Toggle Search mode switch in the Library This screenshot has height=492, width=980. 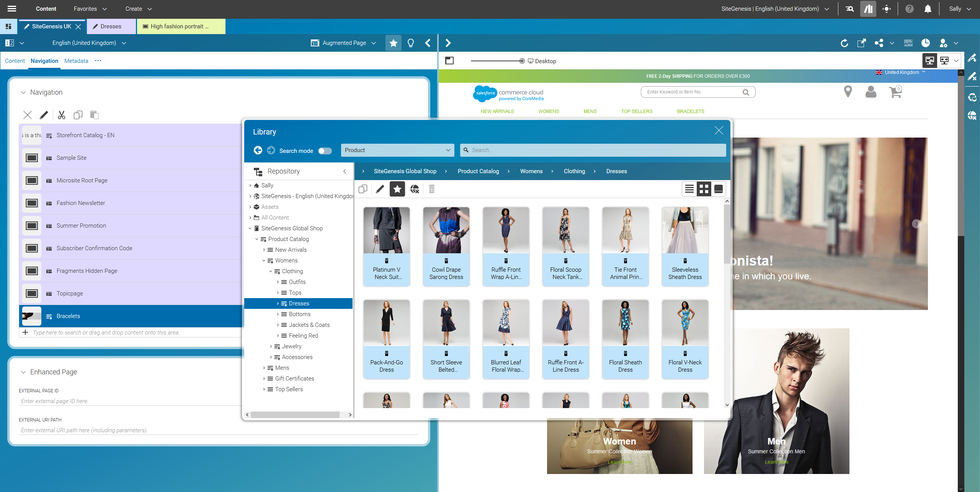(x=325, y=151)
